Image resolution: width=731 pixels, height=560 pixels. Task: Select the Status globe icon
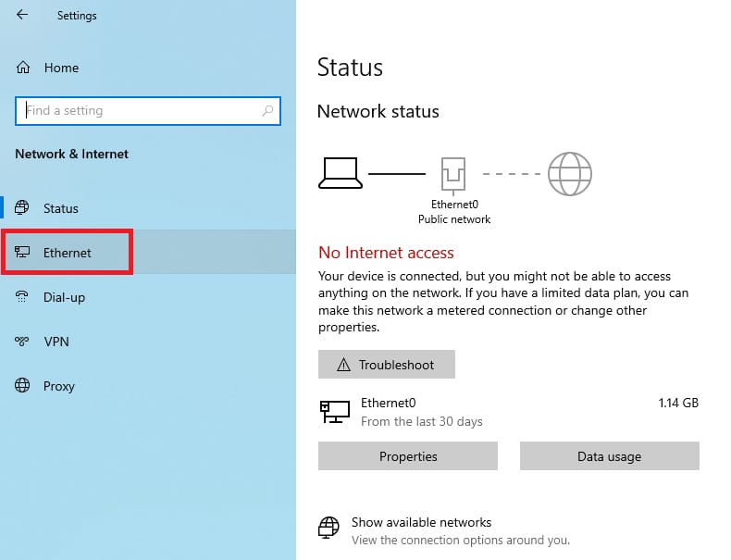pyautogui.click(x=22, y=207)
